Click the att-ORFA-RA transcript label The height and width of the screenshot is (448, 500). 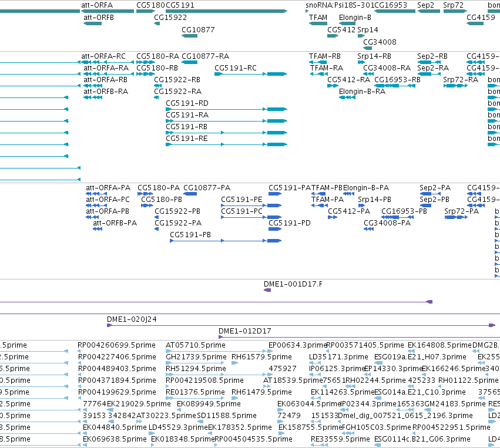click(x=106, y=68)
